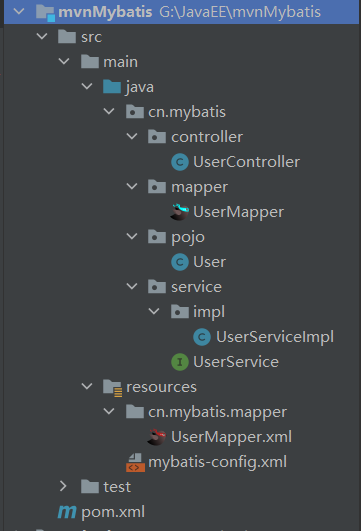The width and height of the screenshot is (361, 531).
Task: Click the mybatis-config.xml file icon
Action: (x=135, y=462)
